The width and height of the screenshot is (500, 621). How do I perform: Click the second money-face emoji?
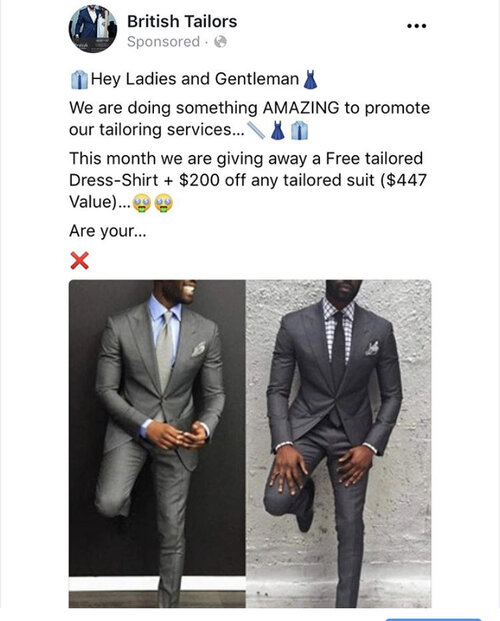(164, 203)
